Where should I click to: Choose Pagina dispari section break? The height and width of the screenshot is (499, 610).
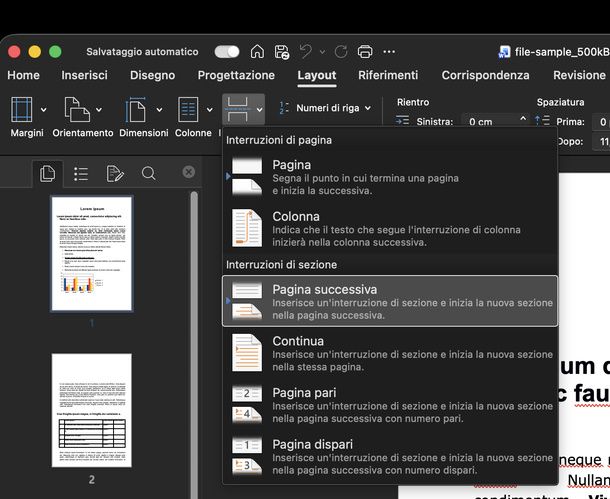click(x=390, y=457)
